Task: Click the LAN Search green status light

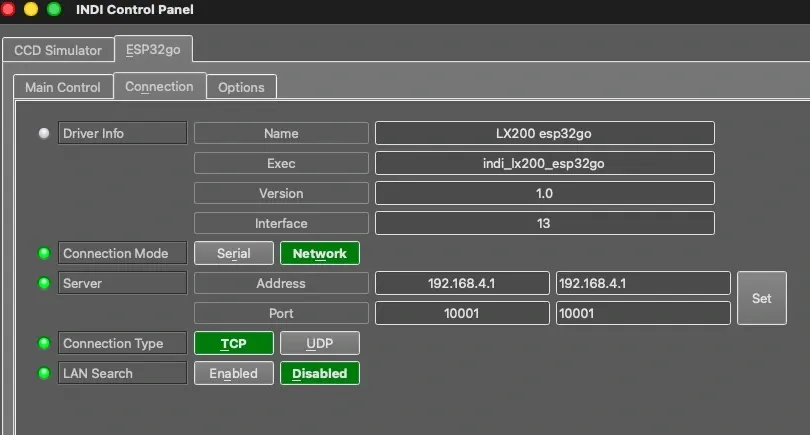Action: pyautogui.click(x=44, y=373)
